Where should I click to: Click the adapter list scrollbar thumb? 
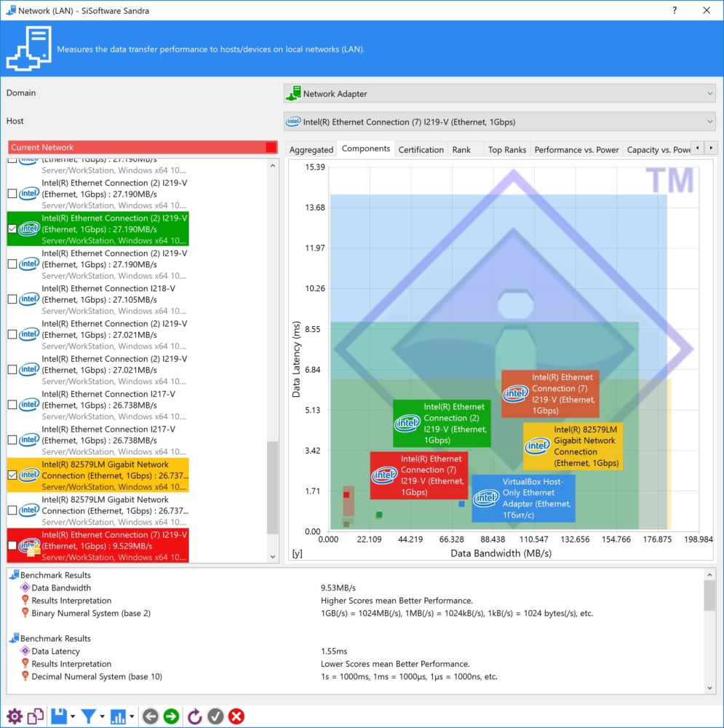click(273, 488)
